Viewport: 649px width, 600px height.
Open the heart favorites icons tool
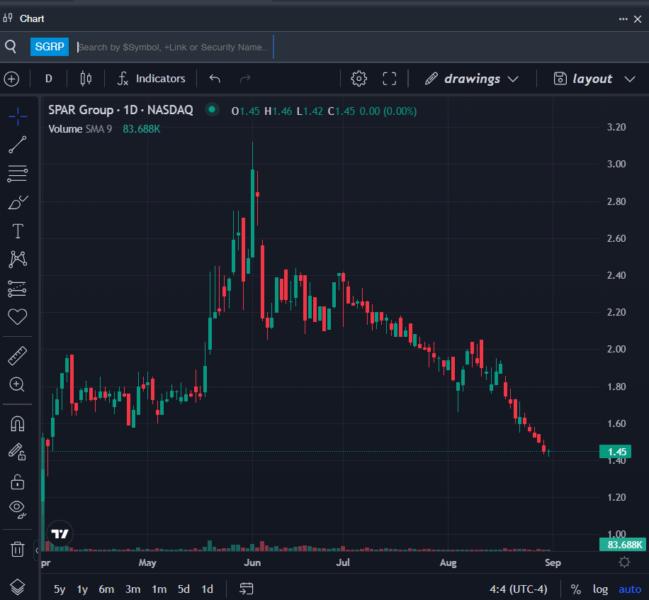(x=17, y=317)
